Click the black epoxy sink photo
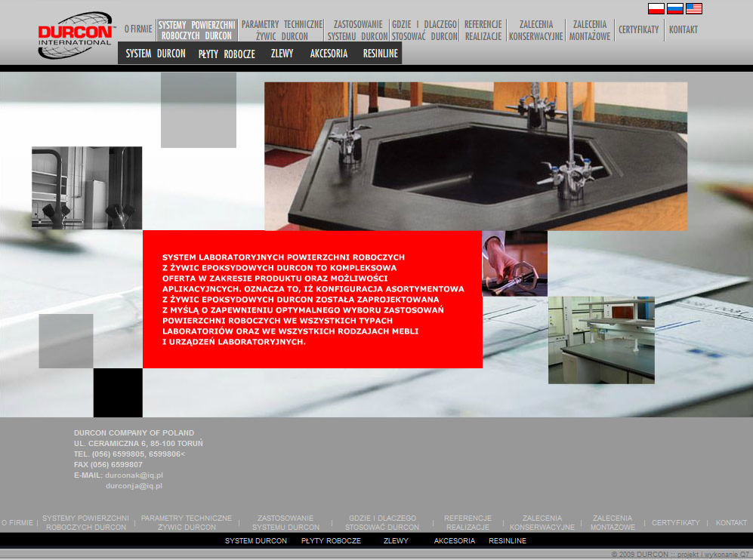This screenshot has height=560, width=753. [x=476, y=156]
